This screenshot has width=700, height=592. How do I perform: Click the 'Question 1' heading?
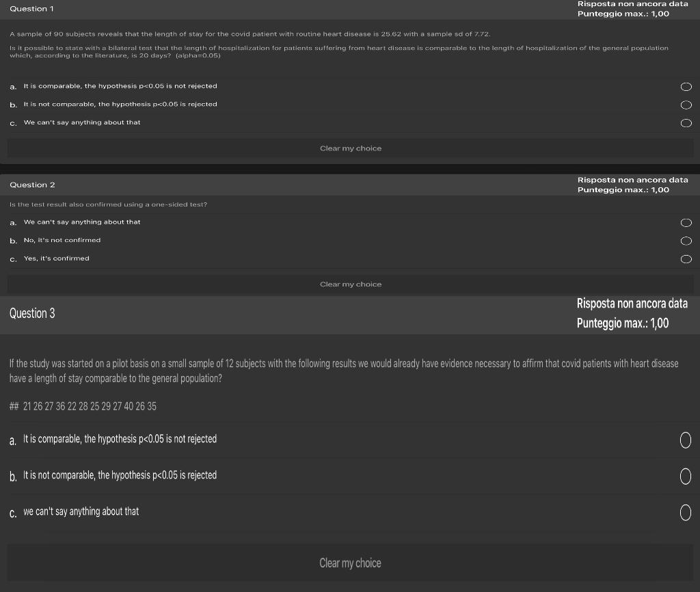pos(31,9)
